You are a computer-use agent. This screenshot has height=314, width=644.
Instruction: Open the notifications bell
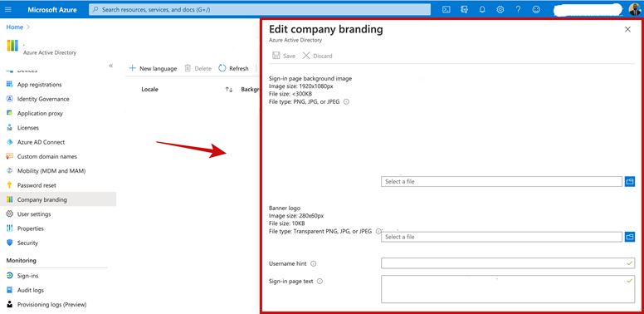[x=482, y=9]
